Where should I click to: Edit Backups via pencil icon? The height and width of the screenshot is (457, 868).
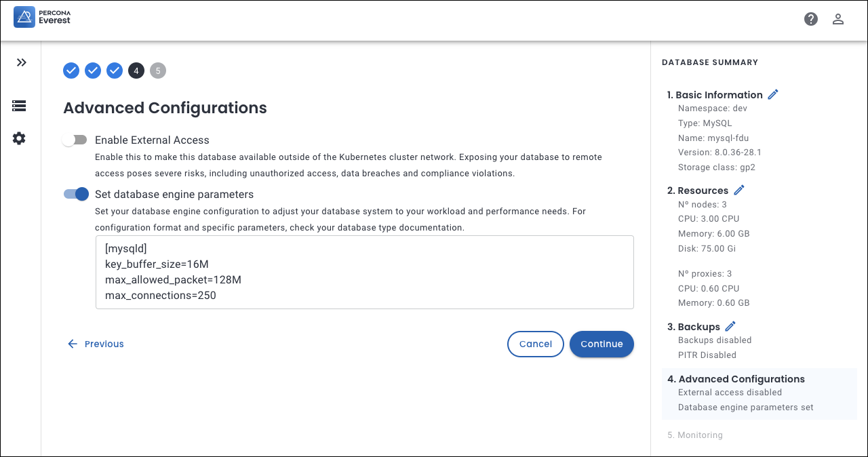[730, 327]
